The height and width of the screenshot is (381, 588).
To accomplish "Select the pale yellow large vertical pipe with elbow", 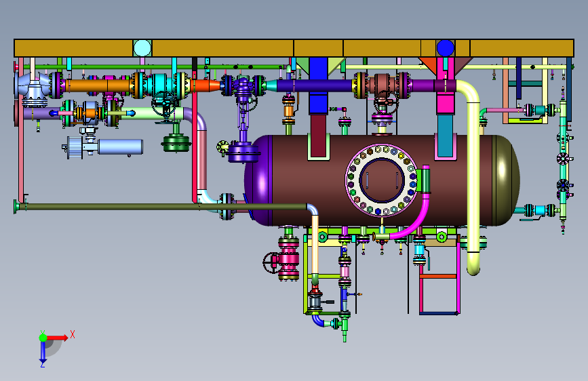I will point(473,176).
